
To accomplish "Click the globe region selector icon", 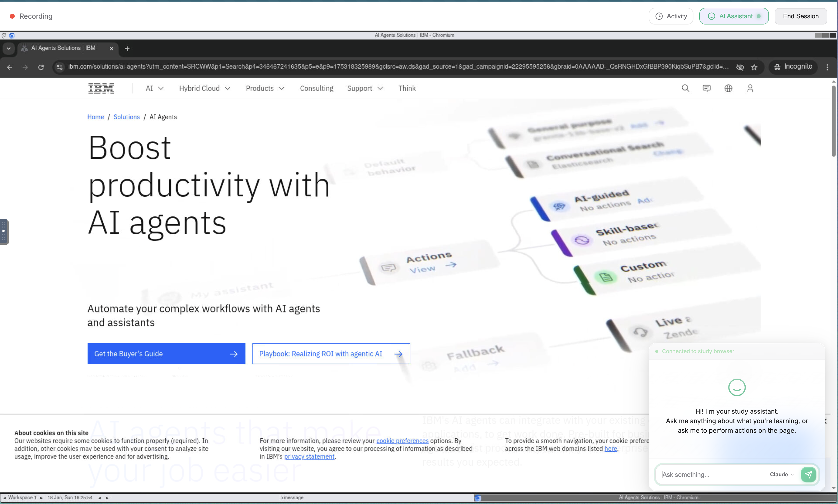I will [728, 88].
